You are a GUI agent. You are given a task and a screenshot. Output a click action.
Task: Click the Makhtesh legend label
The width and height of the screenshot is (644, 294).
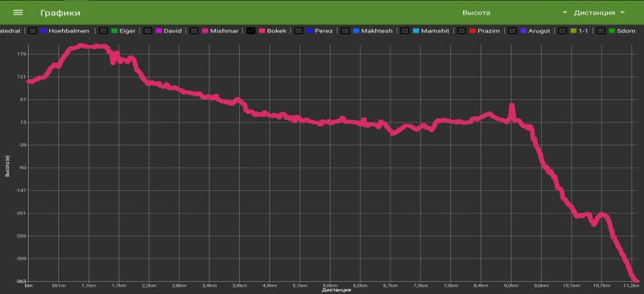pos(377,31)
